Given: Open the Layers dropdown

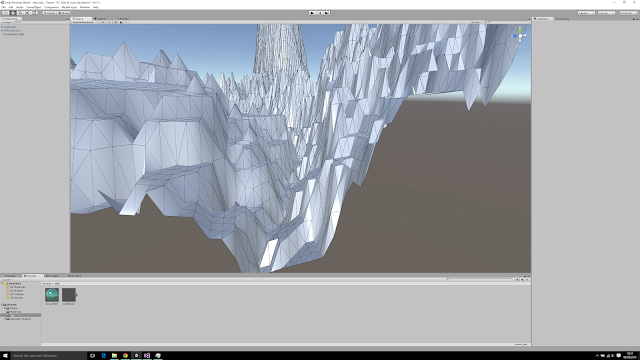Looking at the screenshot, I should (587, 13).
